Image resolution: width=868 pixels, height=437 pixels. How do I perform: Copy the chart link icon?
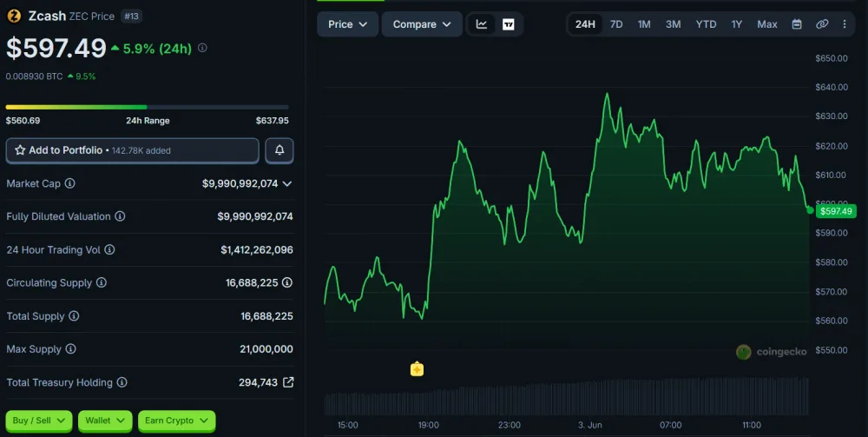[x=822, y=24]
